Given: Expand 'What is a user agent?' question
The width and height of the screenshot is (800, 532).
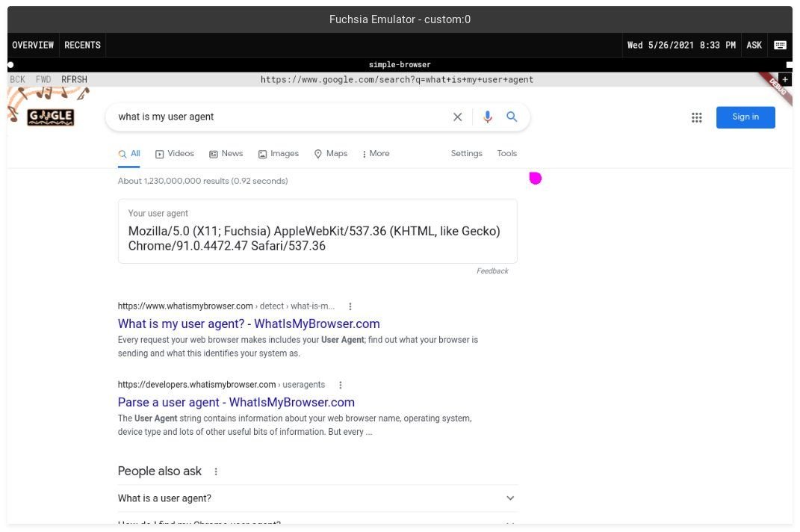Looking at the screenshot, I should (510, 498).
